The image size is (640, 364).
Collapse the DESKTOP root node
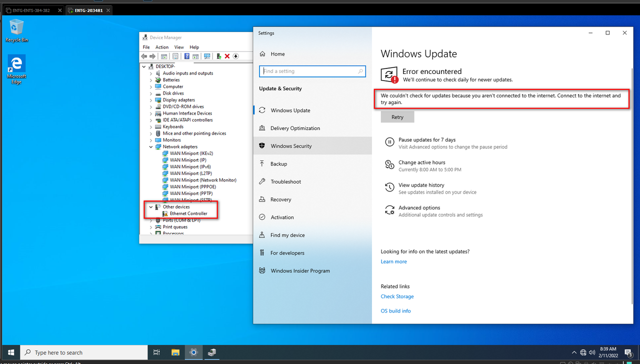[x=144, y=66]
